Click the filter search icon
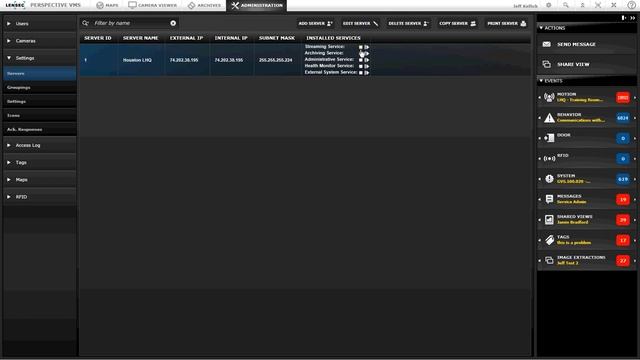 (85, 23)
